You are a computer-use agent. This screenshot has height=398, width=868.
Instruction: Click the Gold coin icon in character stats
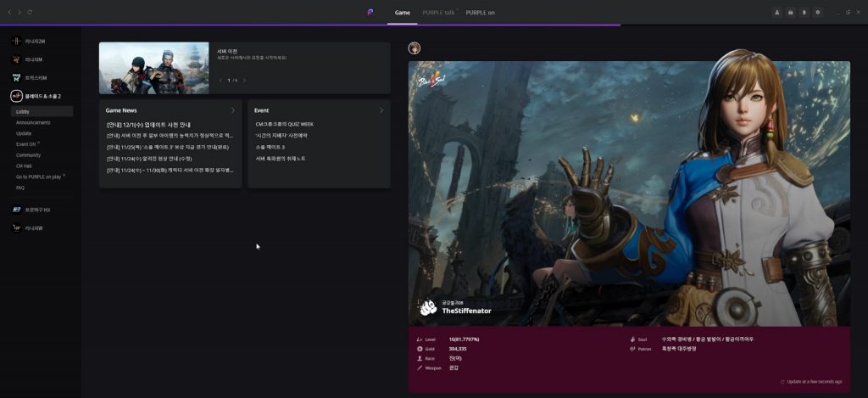coord(420,350)
